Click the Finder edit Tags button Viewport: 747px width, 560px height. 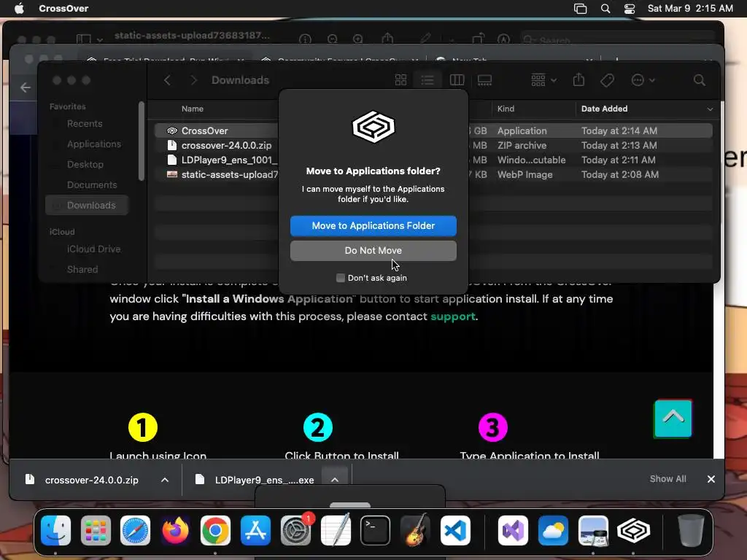[x=607, y=80]
